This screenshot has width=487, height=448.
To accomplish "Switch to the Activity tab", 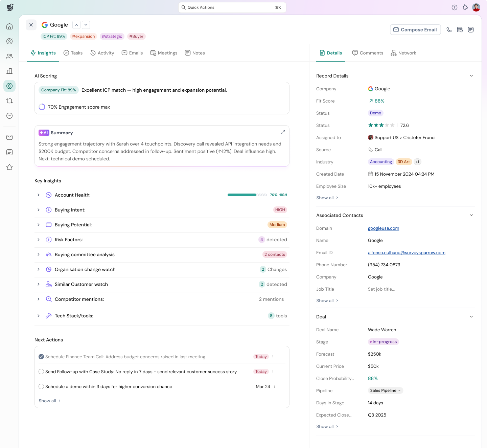I will pyautogui.click(x=102, y=53).
